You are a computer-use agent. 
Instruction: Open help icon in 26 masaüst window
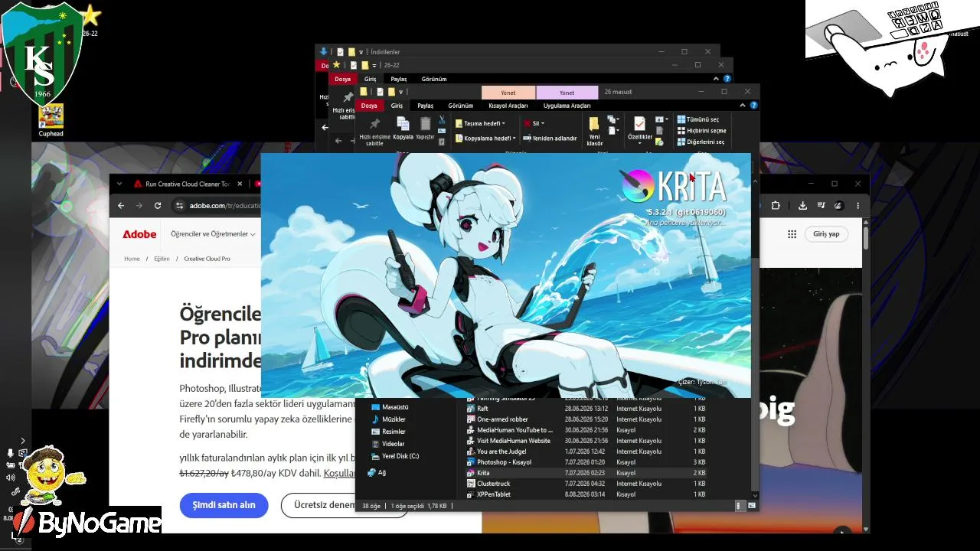754,106
